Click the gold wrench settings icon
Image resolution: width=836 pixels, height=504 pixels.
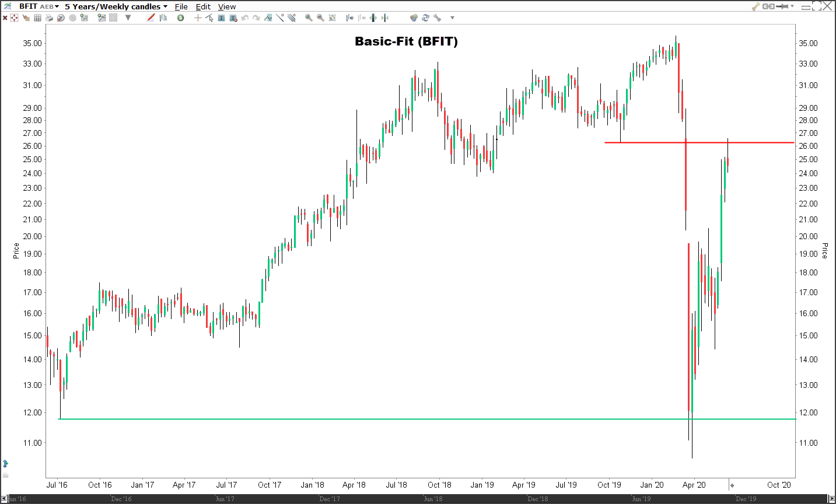[756, 6]
